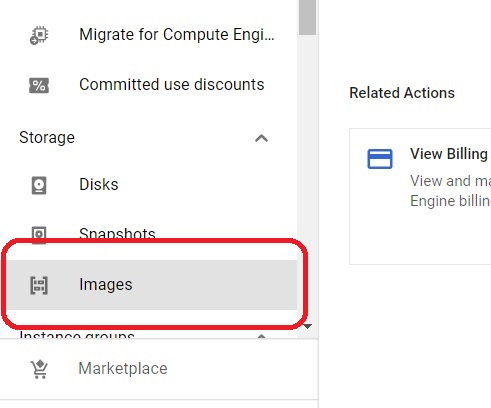Image resolution: width=491 pixels, height=408 pixels.
Task: Click the sidebar scroll down arrow
Action: click(307, 326)
